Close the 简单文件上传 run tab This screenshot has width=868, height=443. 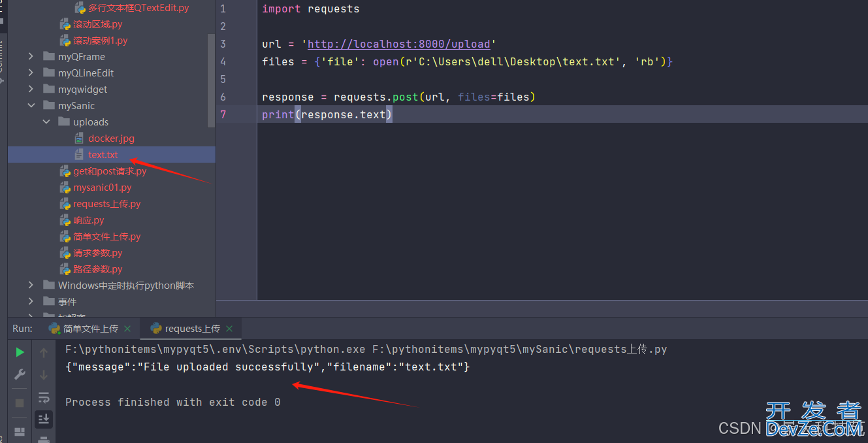(x=127, y=329)
